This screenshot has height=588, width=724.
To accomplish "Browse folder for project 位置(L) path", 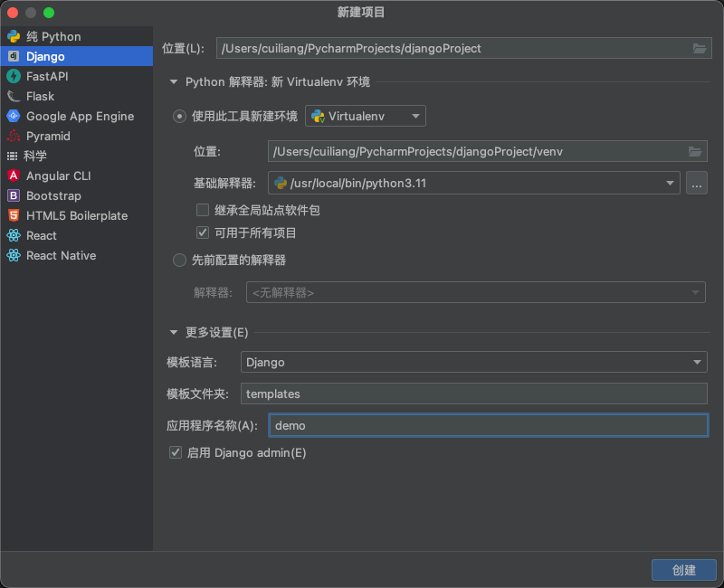I will tap(699, 49).
